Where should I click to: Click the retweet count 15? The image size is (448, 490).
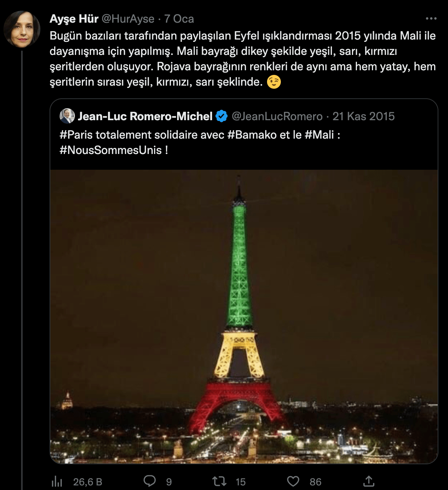tap(241, 482)
